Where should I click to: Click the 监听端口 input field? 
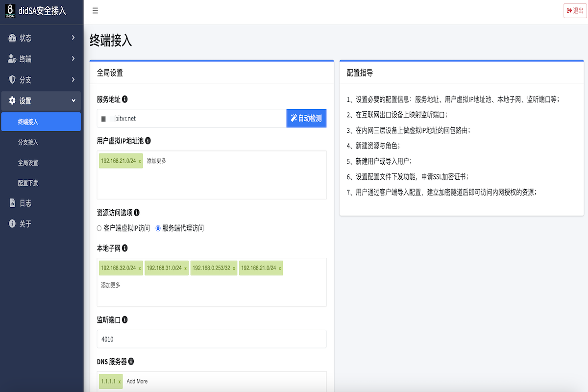click(212, 339)
